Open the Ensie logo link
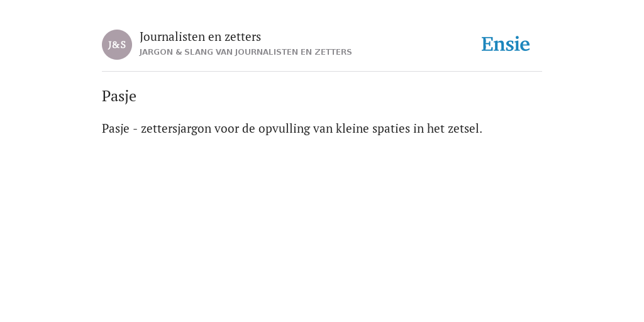Image resolution: width=644 pixels, height=322 pixels. (506, 45)
